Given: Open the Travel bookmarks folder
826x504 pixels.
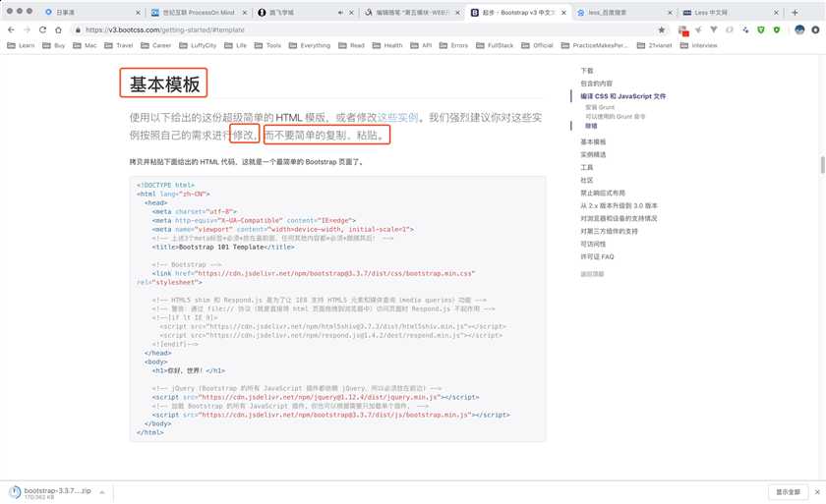Looking at the screenshot, I should click(x=119, y=46).
